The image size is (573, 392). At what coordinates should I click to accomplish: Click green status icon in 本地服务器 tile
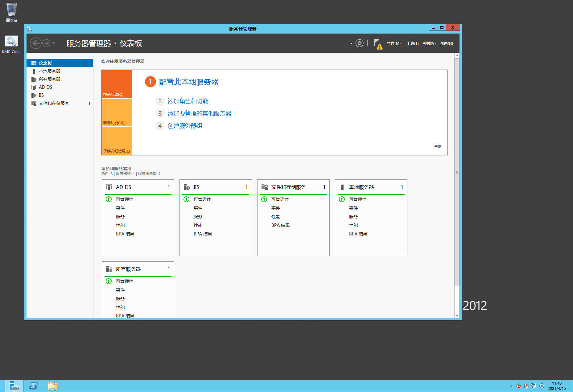tap(342, 199)
